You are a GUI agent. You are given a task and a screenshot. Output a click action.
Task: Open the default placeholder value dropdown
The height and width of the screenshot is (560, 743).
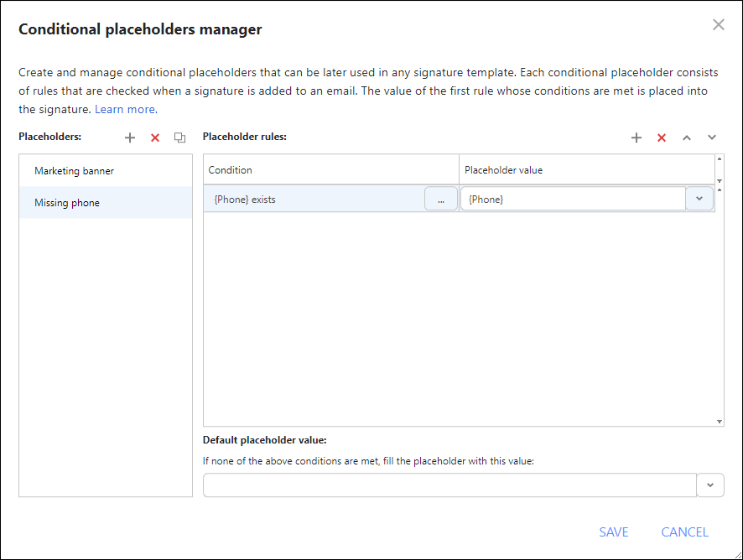pyautogui.click(x=710, y=485)
